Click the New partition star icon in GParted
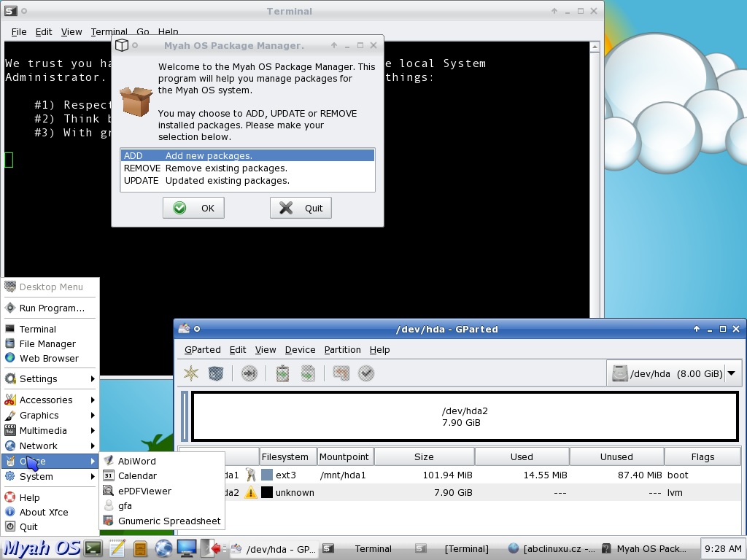 [191, 373]
